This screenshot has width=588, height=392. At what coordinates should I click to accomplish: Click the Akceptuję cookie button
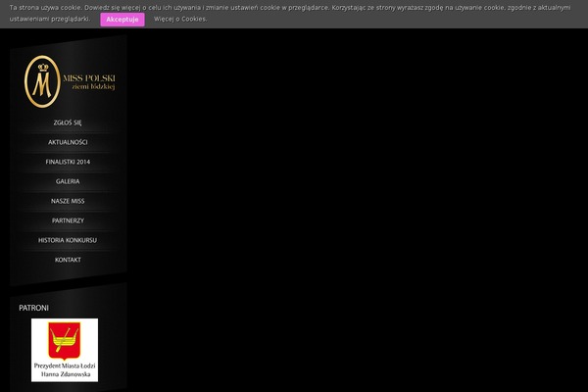pyautogui.click(x=122, y=20)
